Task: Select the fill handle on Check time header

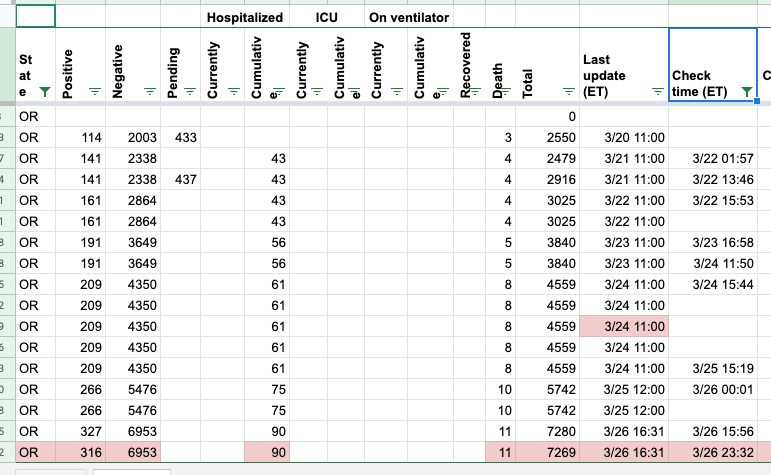Action: tap(757, 101)
